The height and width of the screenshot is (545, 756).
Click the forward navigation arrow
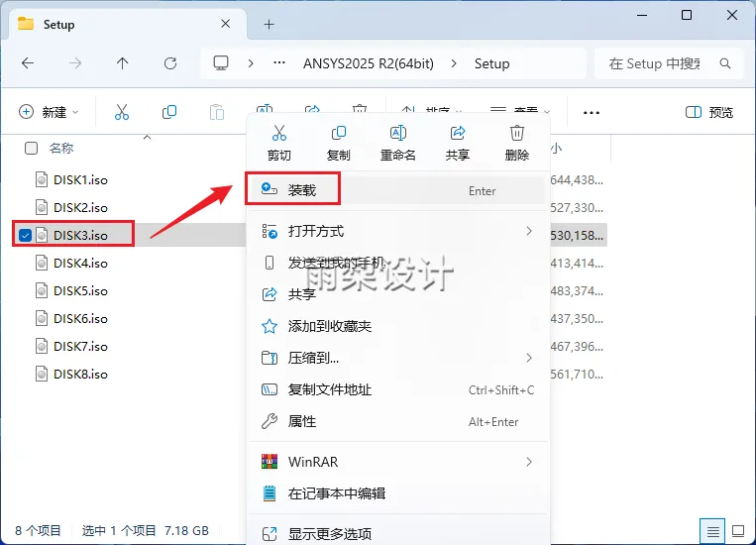(75, 63)
